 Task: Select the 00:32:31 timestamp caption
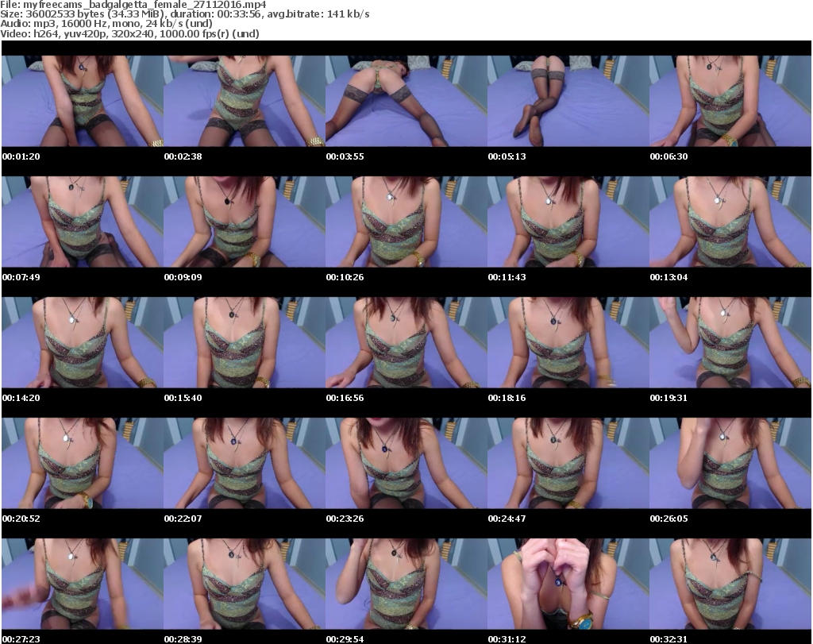669,639
